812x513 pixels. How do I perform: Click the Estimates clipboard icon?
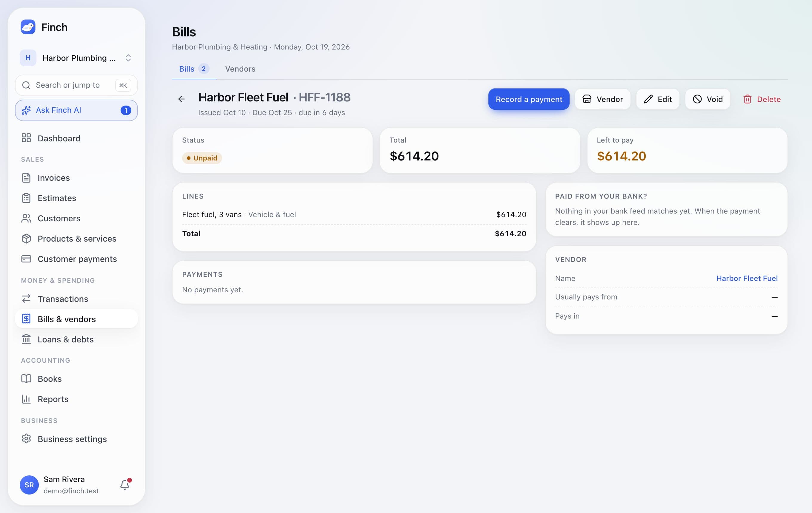click(x=26, y=198)
